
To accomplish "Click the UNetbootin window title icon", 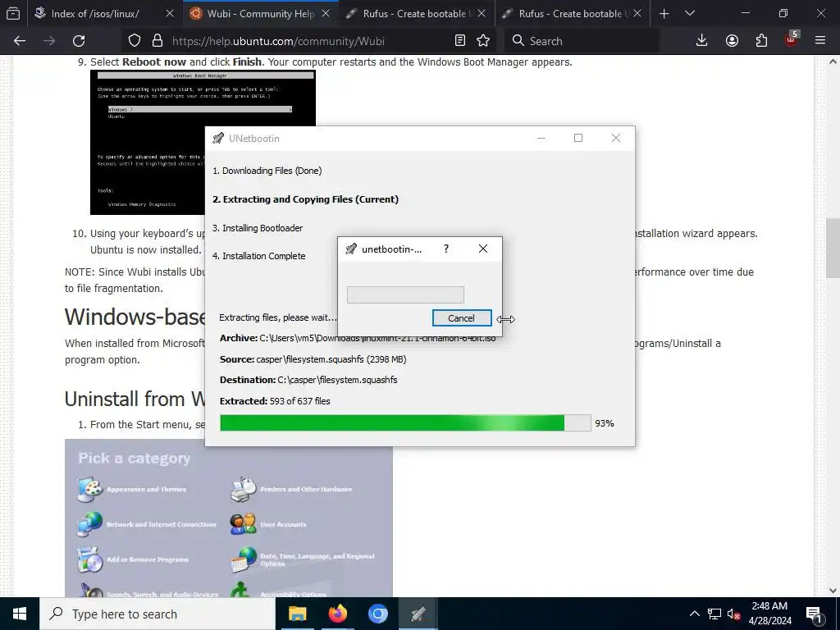I will (x=218, y=138).
